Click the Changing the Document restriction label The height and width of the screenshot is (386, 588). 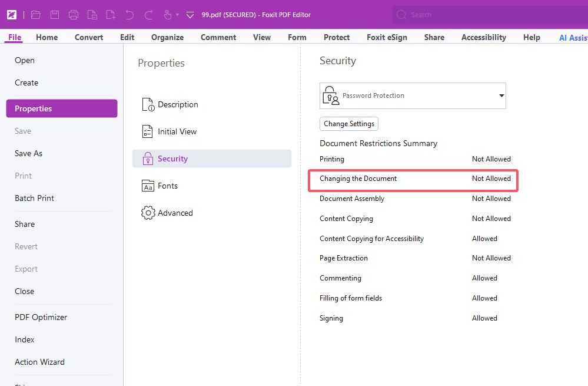[x=358, y=179]
